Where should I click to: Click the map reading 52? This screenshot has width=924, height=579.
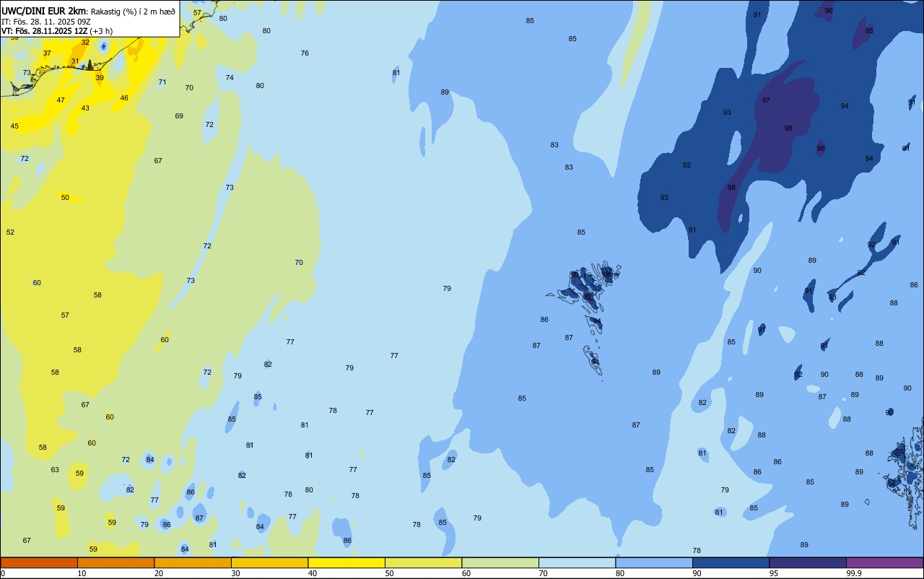tap(10, 232)
